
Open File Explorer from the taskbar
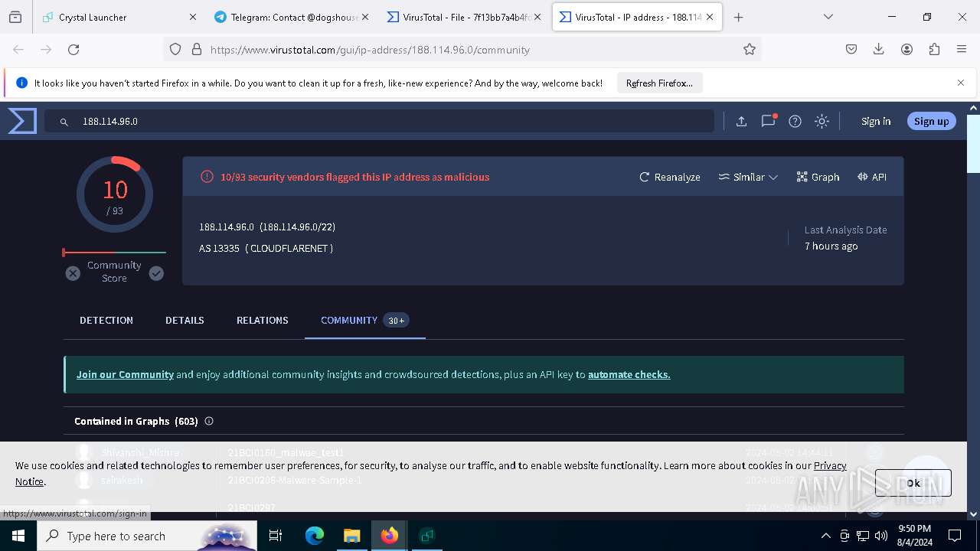(351, 536)
